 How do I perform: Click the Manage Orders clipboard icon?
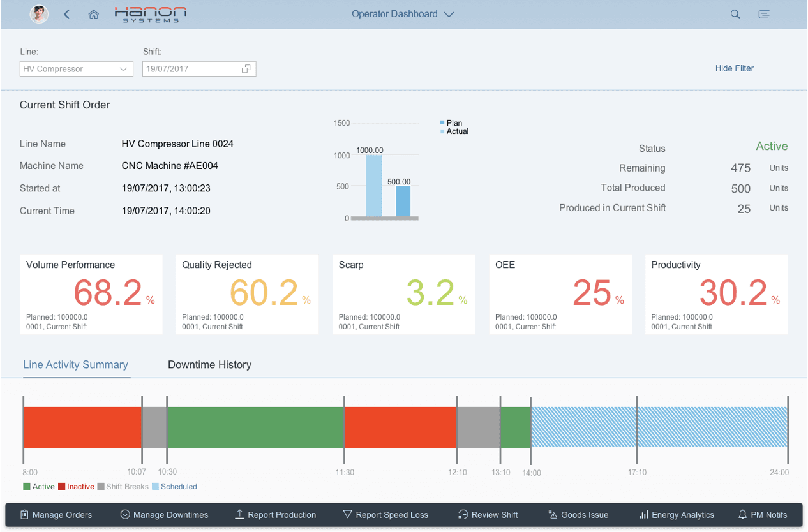coord(24,514)
